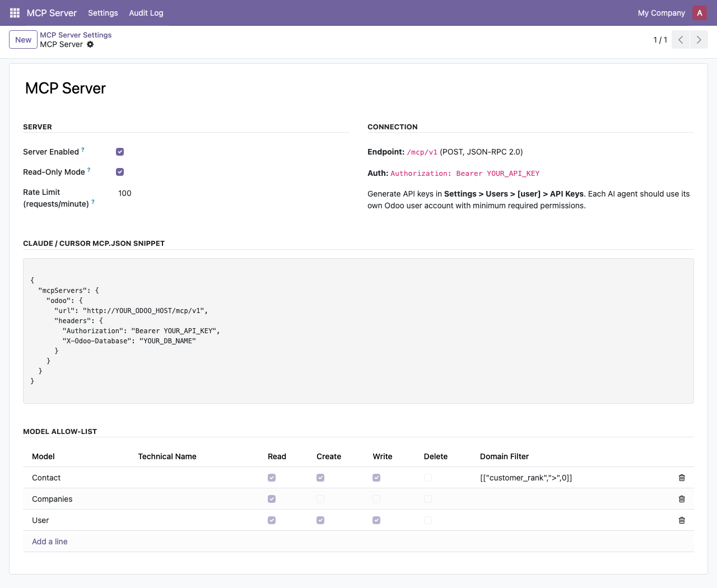The image size is (717, 588).
Task: Toggle Delete permission for Contact
Action: 428,478
